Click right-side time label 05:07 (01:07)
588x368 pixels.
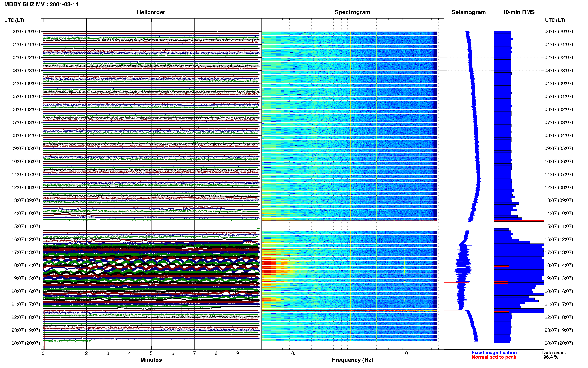[559, 96]
